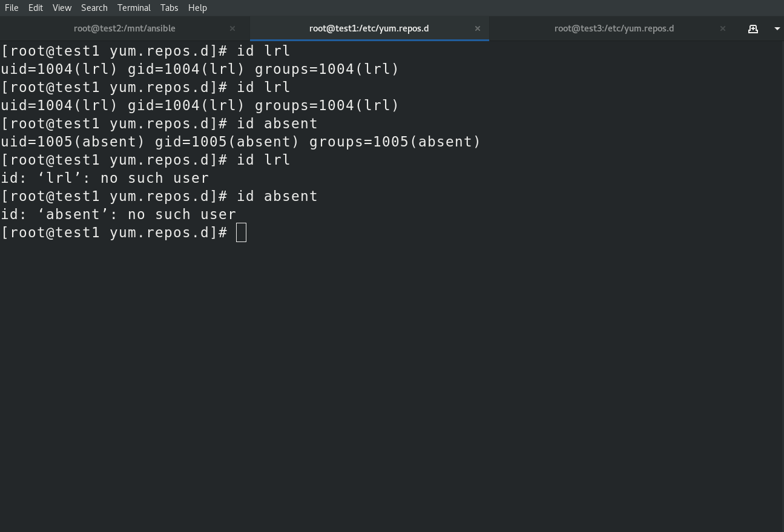Click the first uid=1004(lrl) output line
The width and height of the screenshot is (784, 532).
point(200,69)
